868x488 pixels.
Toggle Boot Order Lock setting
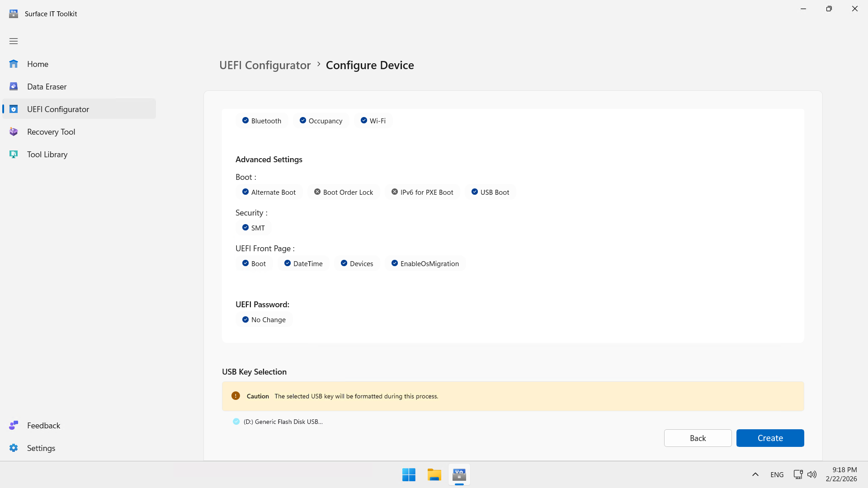tap(344, 192)
